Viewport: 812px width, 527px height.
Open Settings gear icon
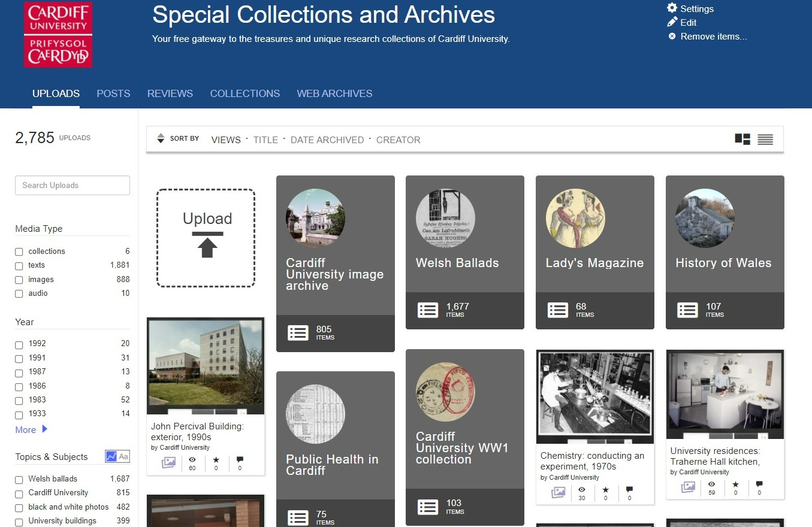click(x=672, y=8)
